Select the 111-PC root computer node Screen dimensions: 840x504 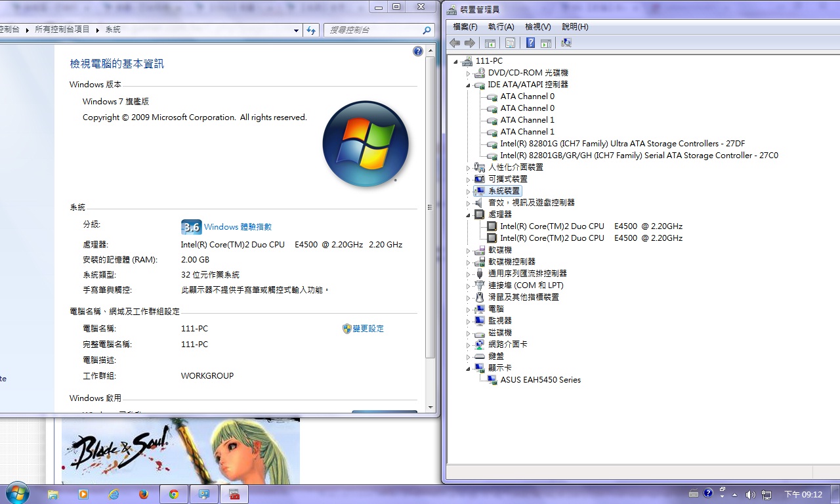click(489, 61)
